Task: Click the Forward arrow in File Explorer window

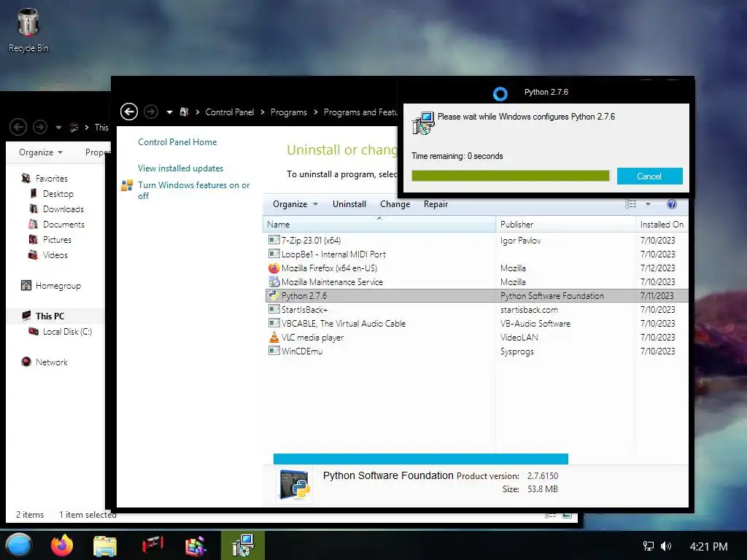Action: pyautogui.click(x=40, y=127)
